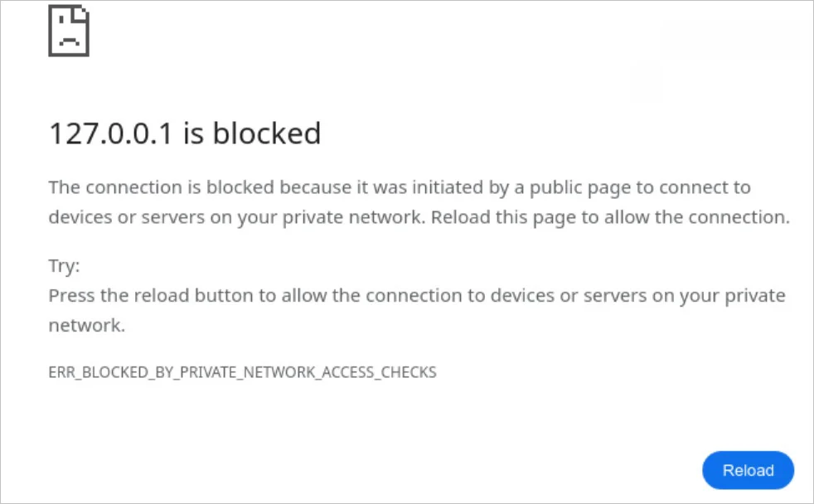Click the left eye of the sad-face icon
Screen dimensions: 814x504
pyautogui.click(x=61, y=19)
